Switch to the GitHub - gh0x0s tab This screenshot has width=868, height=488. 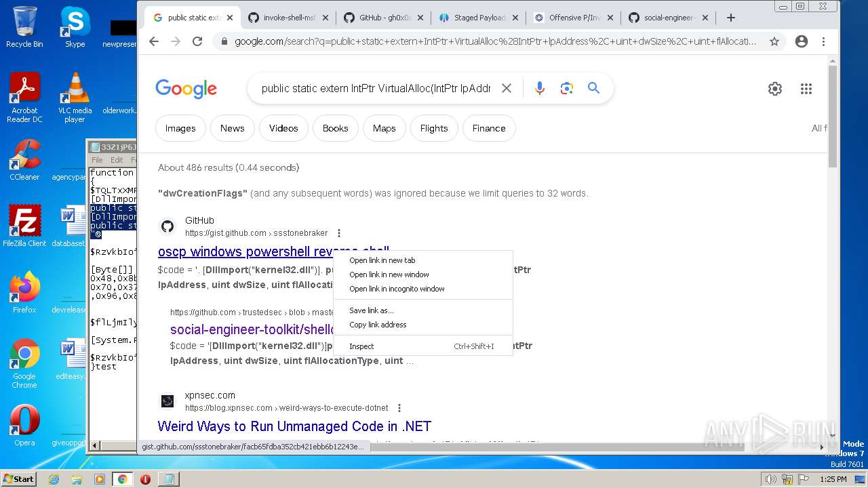(384, 18)
